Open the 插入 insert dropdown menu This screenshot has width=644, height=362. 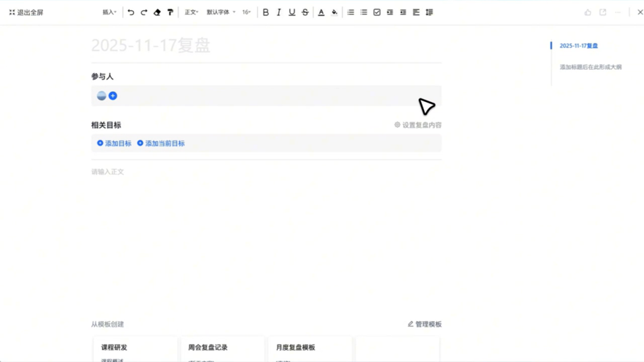coord(109,13)
